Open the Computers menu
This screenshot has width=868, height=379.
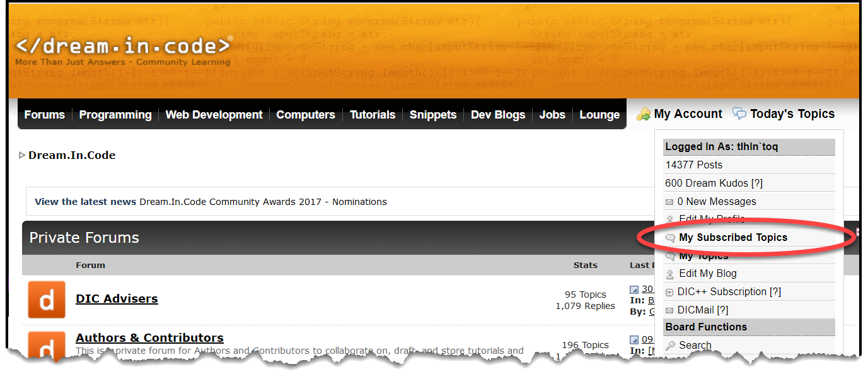click(306, 115)
